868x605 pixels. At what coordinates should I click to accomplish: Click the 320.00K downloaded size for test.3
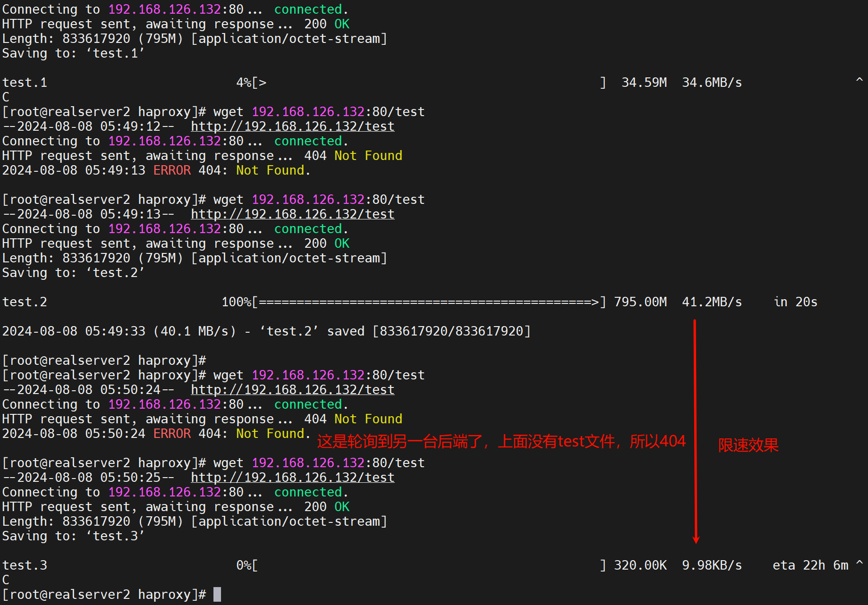click(640, 565)
